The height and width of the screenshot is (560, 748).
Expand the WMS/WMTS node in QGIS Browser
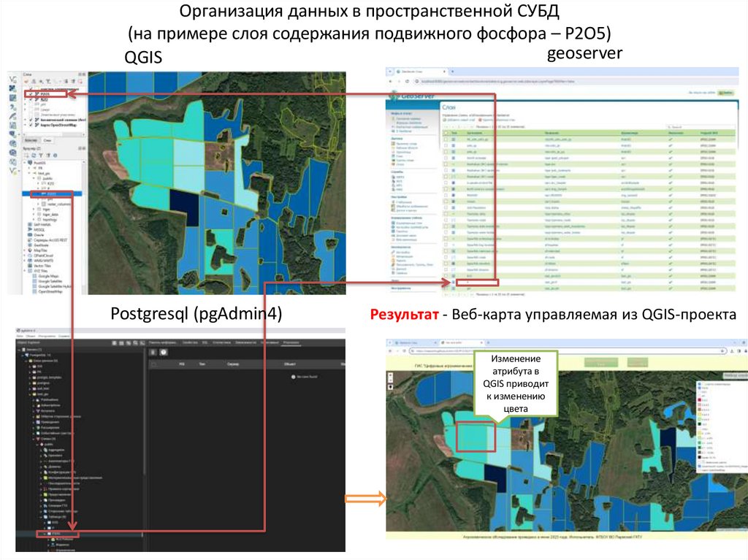(24, 261)
